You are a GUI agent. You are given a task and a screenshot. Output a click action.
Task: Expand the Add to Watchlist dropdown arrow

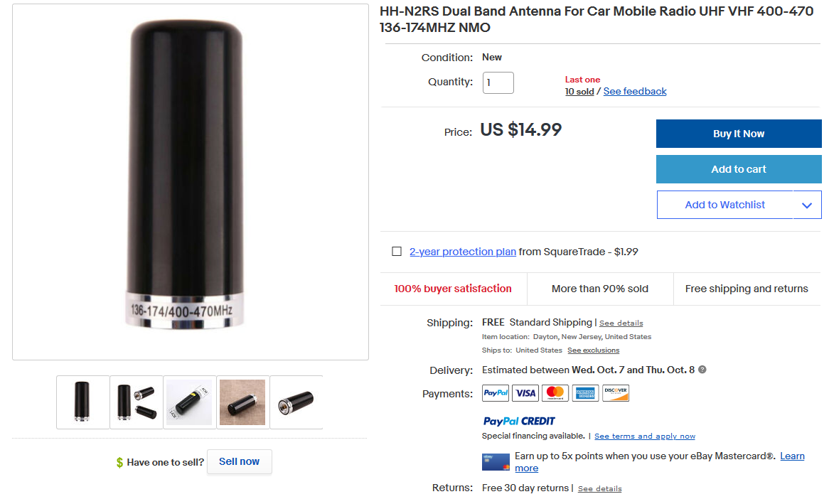click(x=807, y=205)
